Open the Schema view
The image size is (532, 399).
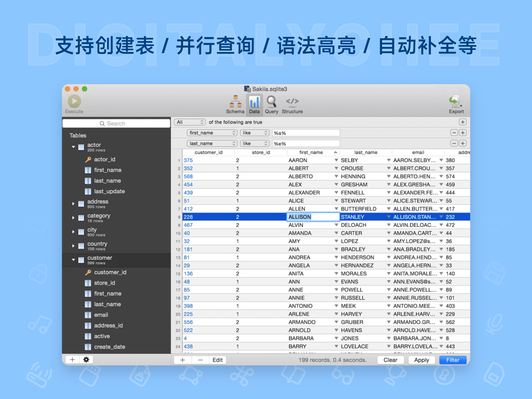(x=235, y=103)
